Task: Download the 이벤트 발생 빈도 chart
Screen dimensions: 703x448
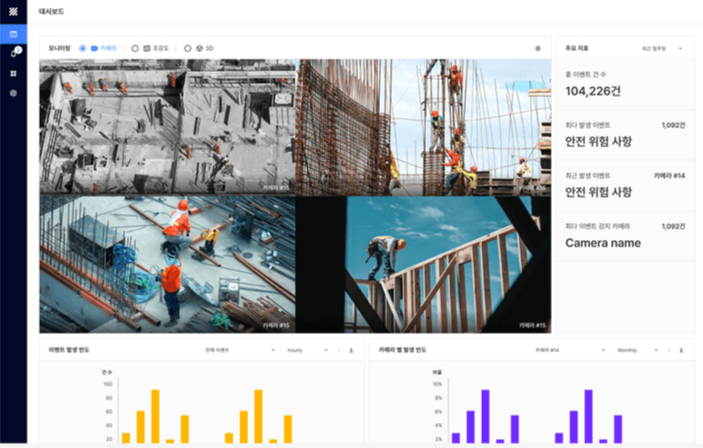Action: pos(351,350)
